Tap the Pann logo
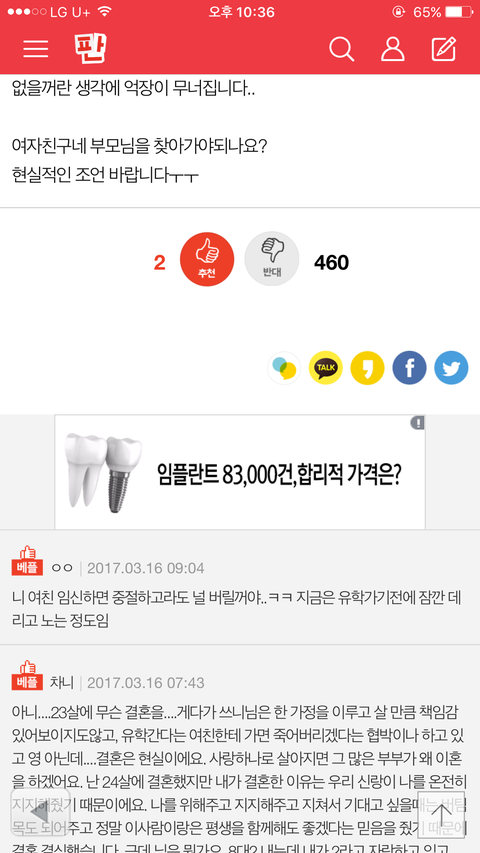 click(x=90, y=48)
